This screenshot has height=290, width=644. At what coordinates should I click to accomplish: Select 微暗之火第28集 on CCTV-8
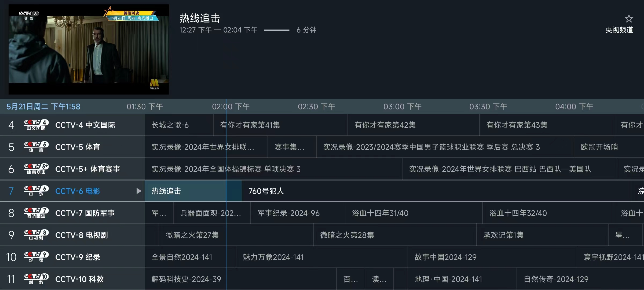346,235
